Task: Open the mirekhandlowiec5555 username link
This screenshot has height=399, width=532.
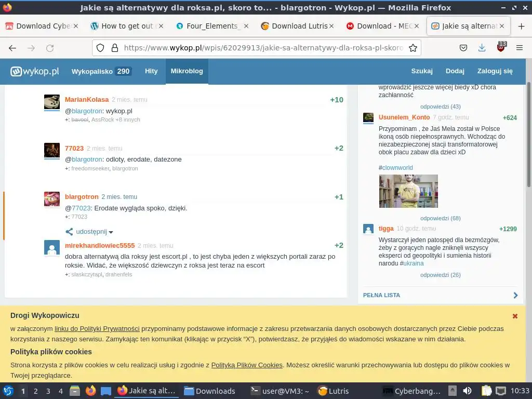Action: pos(100,245)
